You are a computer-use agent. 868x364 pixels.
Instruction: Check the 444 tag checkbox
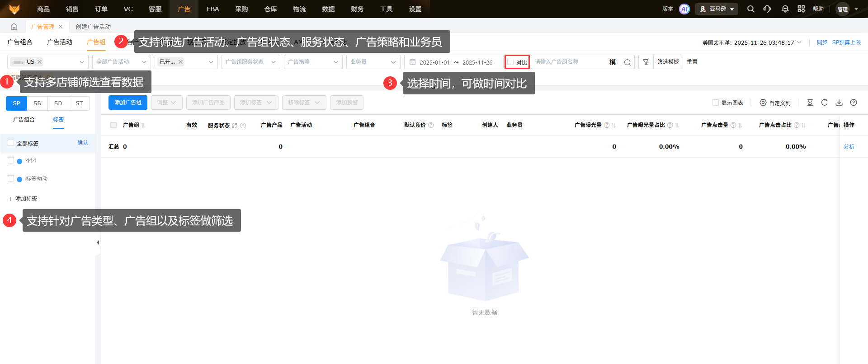(11, 160)
